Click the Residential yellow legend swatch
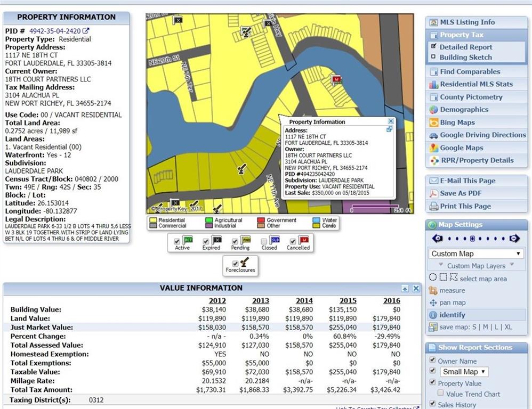 tap(154, 220)
